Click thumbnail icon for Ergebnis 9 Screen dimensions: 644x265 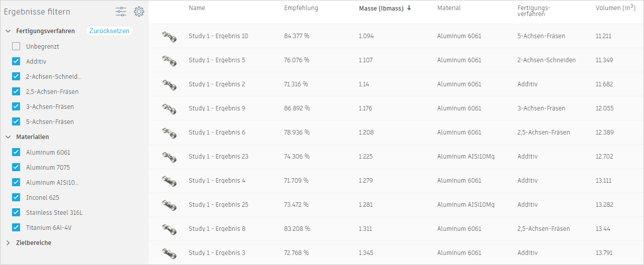click(169, 108)
